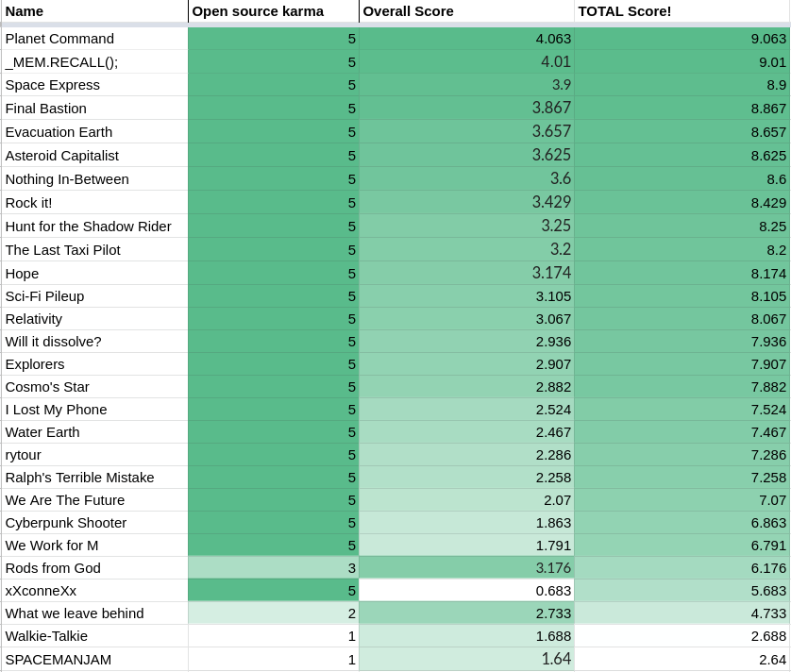Click xXconneXx overall score 0.683
Screen dimensions: 791x672
click(466, 590)
